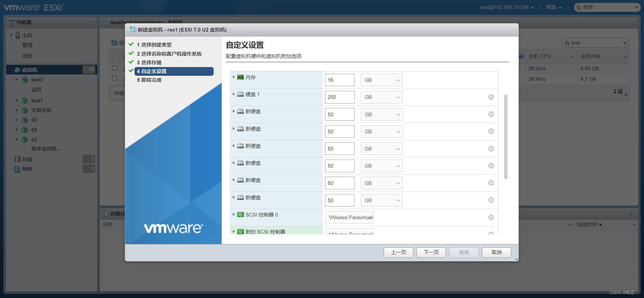
Task: Click the magnifier icon in test filter box
Action: (x=567, y=43)
